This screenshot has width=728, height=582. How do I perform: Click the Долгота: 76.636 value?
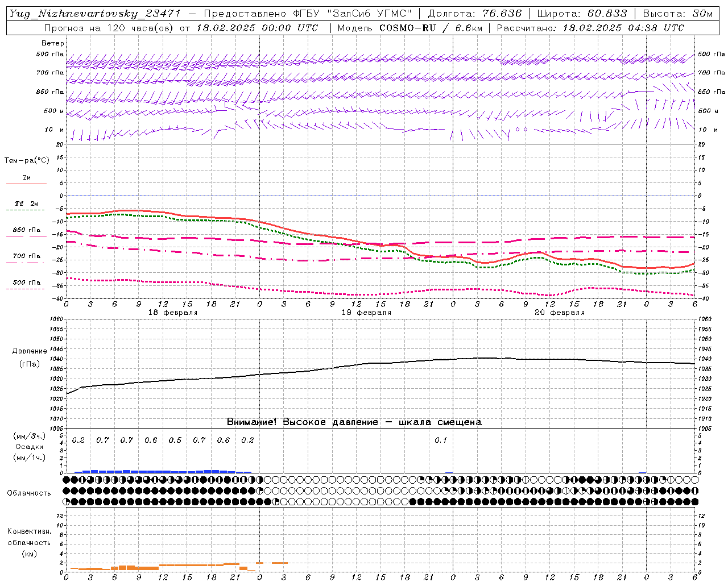click(x=474, y=14)
